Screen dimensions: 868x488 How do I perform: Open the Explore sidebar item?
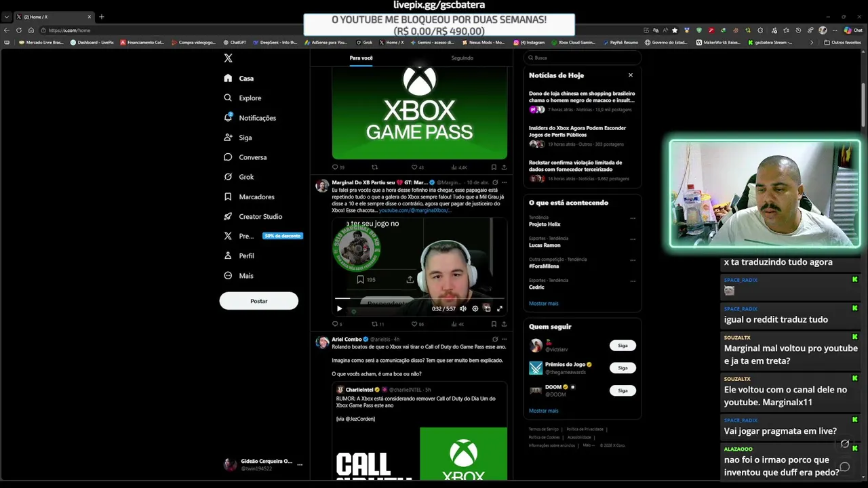[x=242, y=98]
